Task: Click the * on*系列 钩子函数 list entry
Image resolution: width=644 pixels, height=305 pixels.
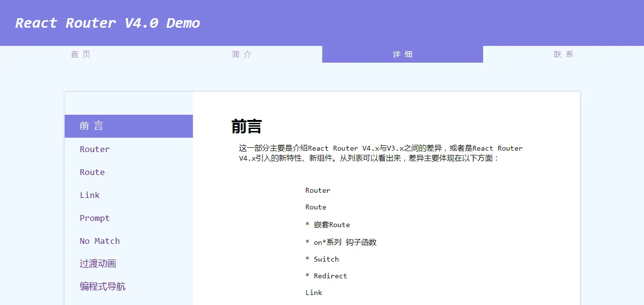Action: pos(341,242)
